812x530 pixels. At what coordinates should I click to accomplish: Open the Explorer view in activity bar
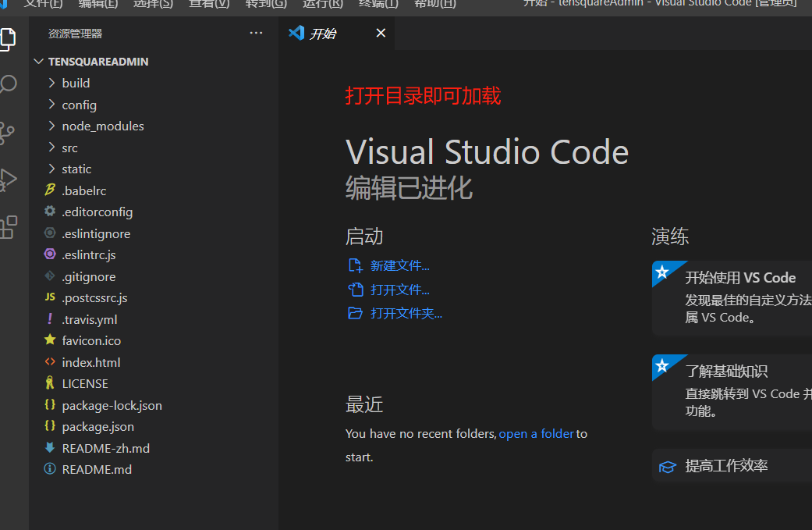[7, 39]
